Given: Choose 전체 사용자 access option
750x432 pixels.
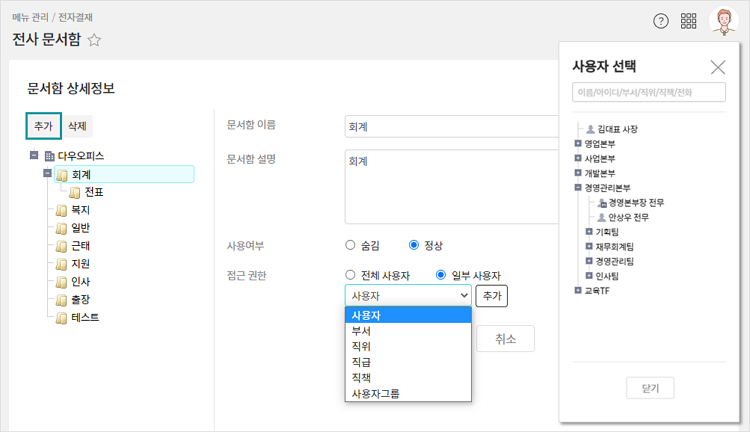Looking at the screenshot, I should (x=350, y=275).
